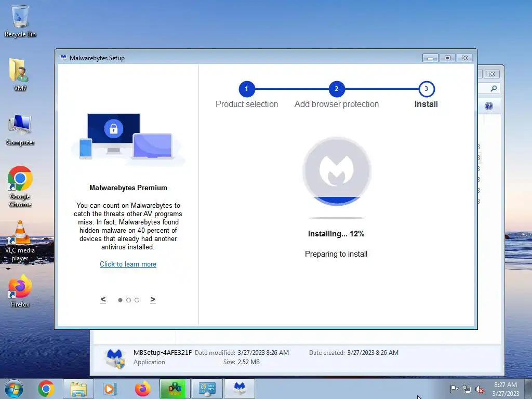
Task: Click the devices illustration with the lock
Action: [128, 138]
